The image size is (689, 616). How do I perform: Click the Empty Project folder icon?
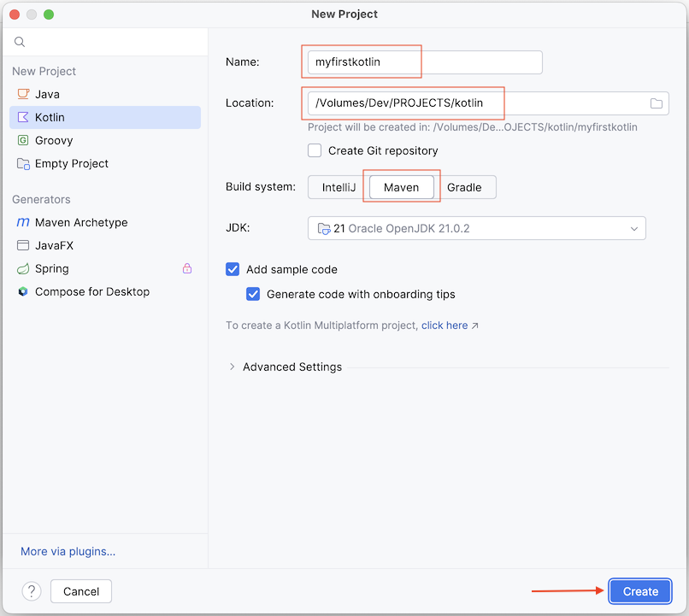(x=23, y=163)
